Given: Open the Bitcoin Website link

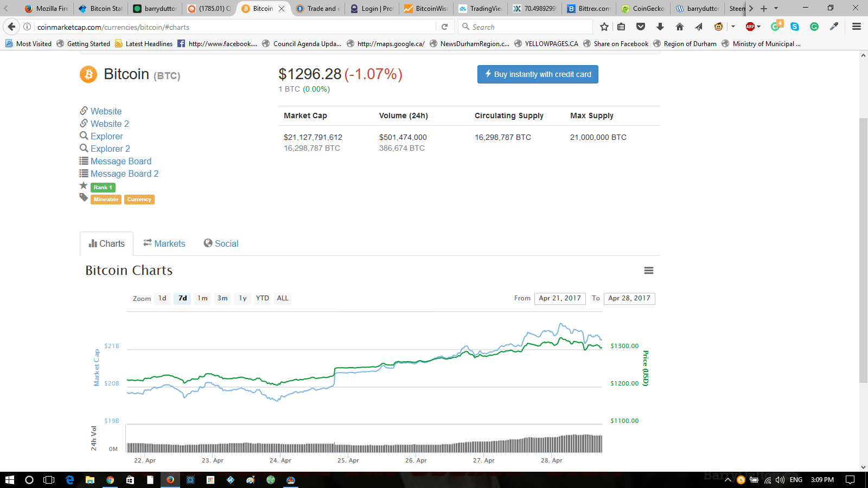Looking at the screenshot, I should coord(106,111).
